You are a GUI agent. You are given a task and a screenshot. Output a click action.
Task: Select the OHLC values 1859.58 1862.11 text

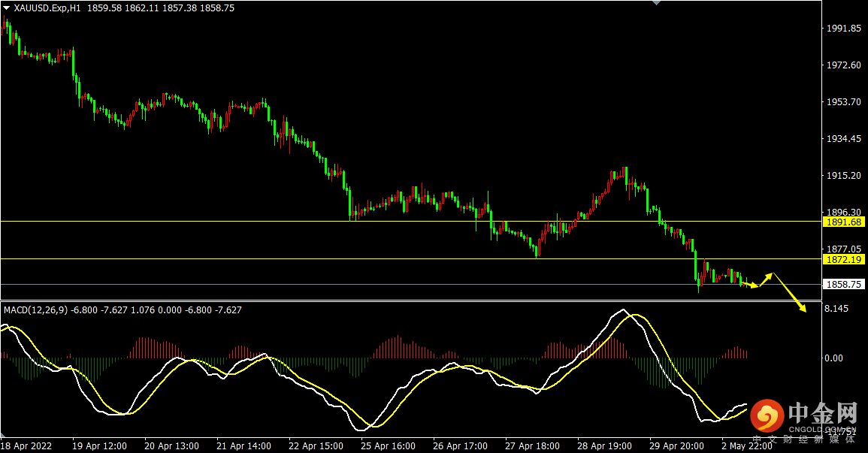pyautogui.click(x=123, y=8)
